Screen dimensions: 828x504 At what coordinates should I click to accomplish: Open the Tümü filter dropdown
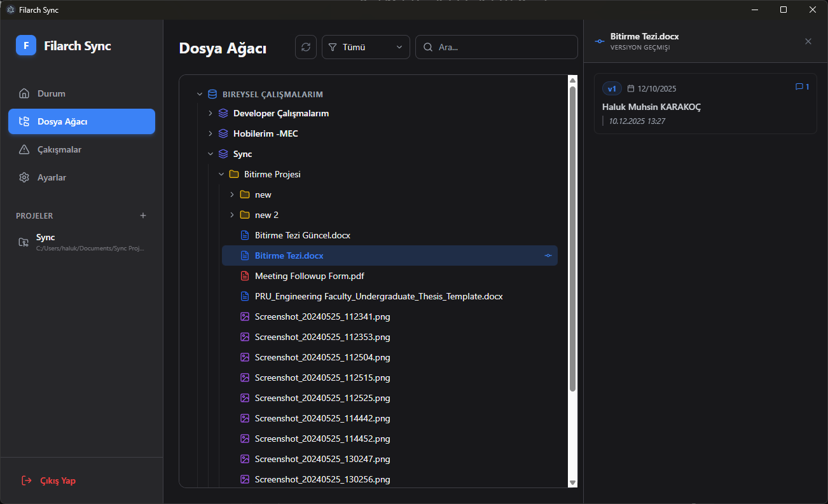(x=366, y=47)
